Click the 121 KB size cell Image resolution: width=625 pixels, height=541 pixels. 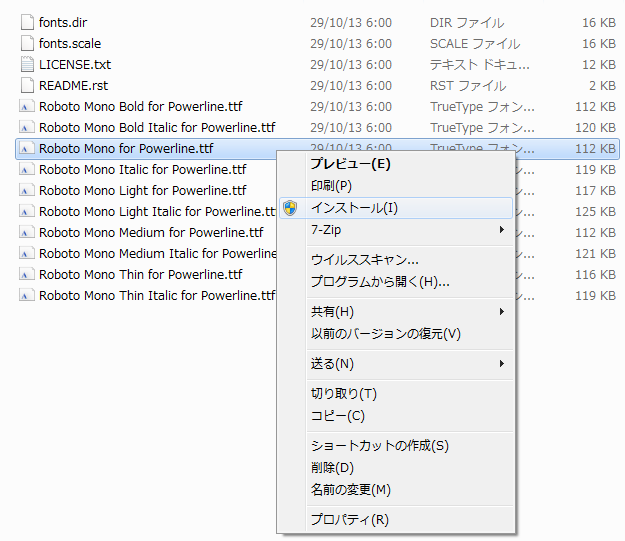coord(596,254)
